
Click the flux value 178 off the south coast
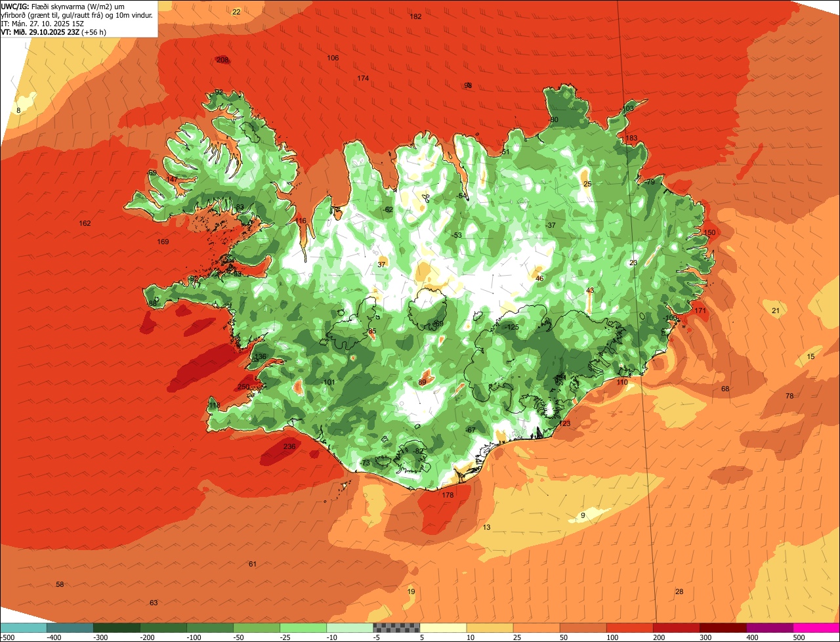click(448, 495)
